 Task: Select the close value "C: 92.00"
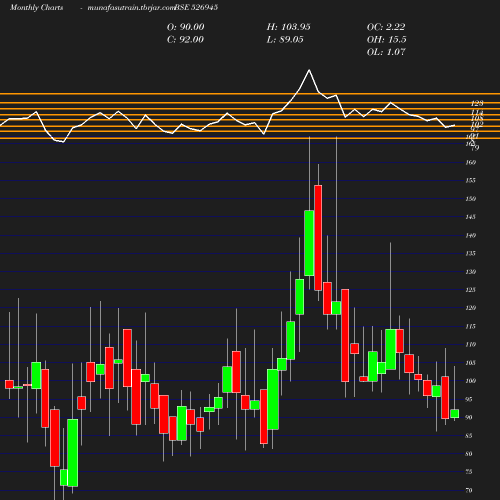coord(185,40)
